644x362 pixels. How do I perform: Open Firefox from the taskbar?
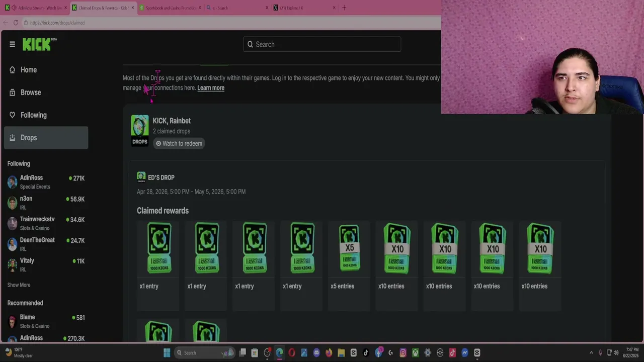329,352
